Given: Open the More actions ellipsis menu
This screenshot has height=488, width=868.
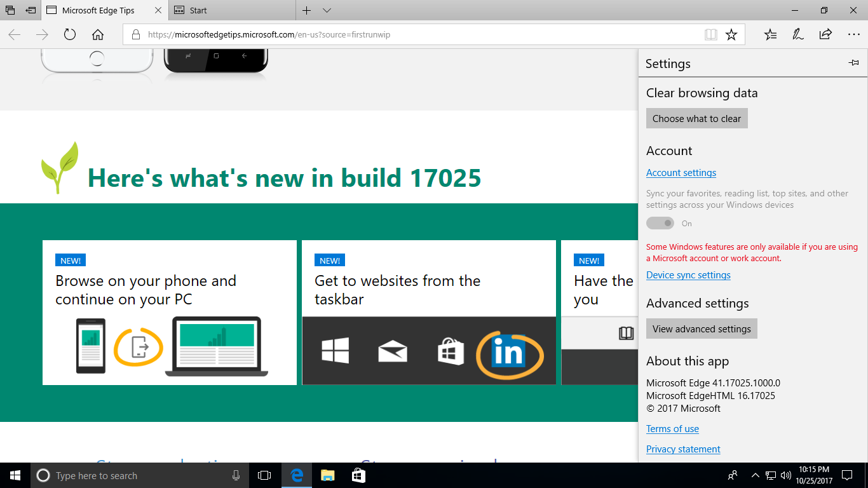Looking at the screenshot, I should [853, 35].
